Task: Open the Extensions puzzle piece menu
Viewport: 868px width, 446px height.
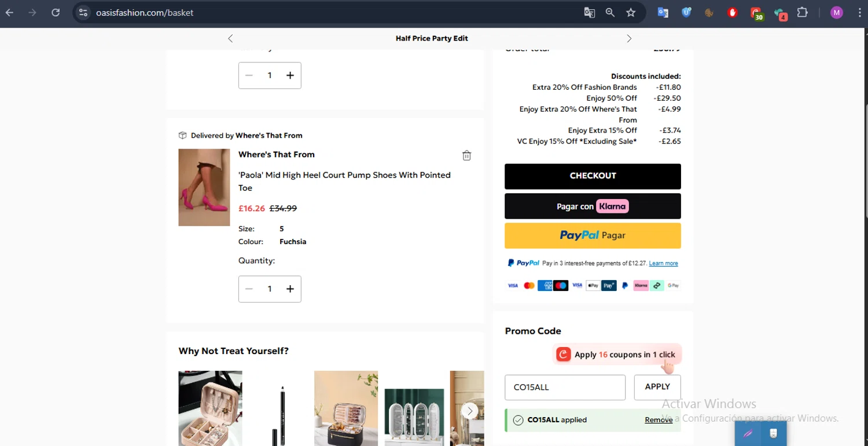Action: tap(802, 12)
